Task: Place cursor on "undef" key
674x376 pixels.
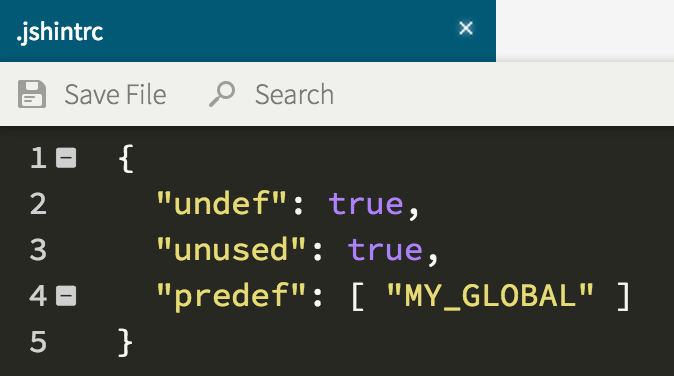Action: tap(221, 203)
